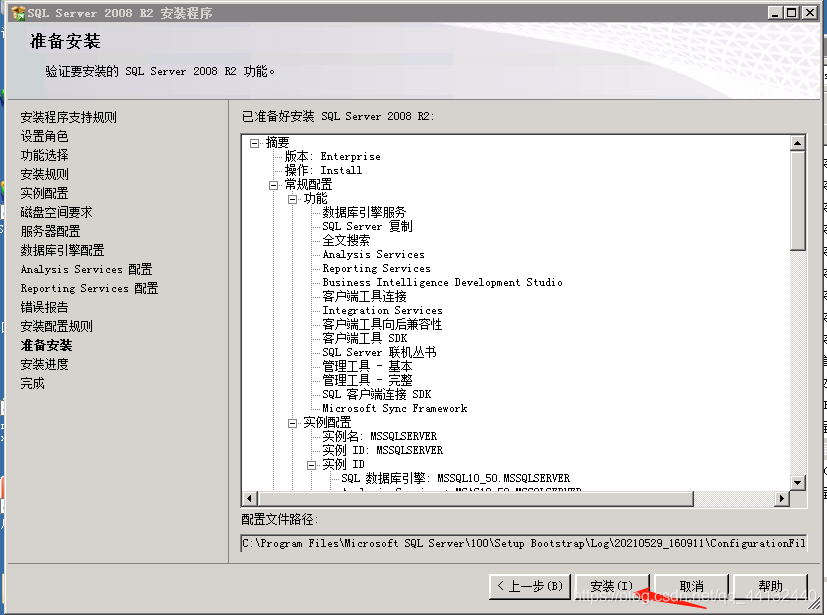Select Integration Services tree row
827x615 pixels.
[x=382, y=310]
